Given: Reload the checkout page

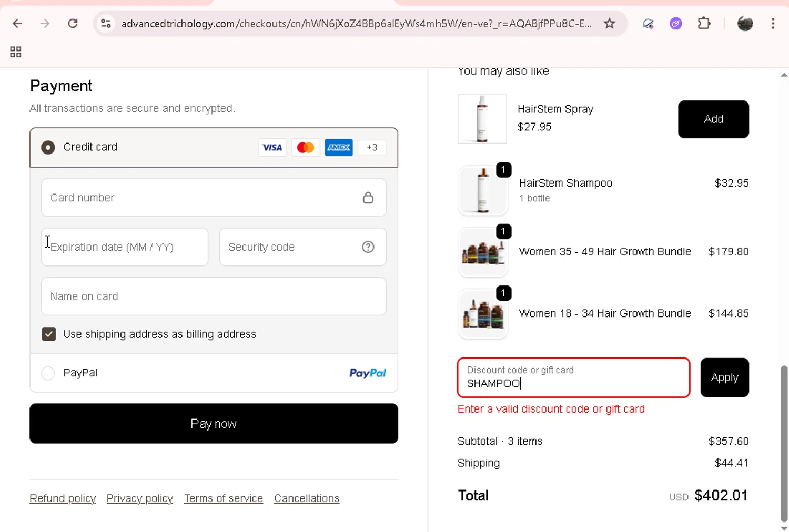Looking at the screenshot, I should coord(73,23).
